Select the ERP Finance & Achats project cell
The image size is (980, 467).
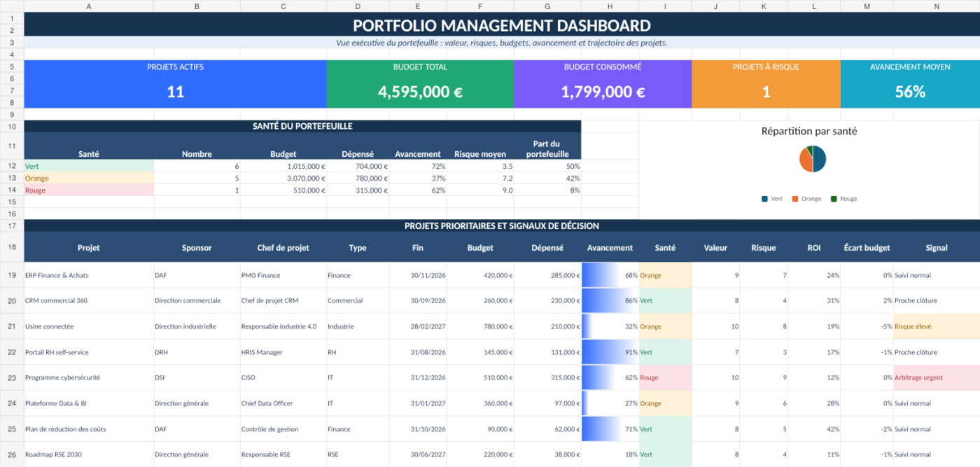[x=89, y=275]
